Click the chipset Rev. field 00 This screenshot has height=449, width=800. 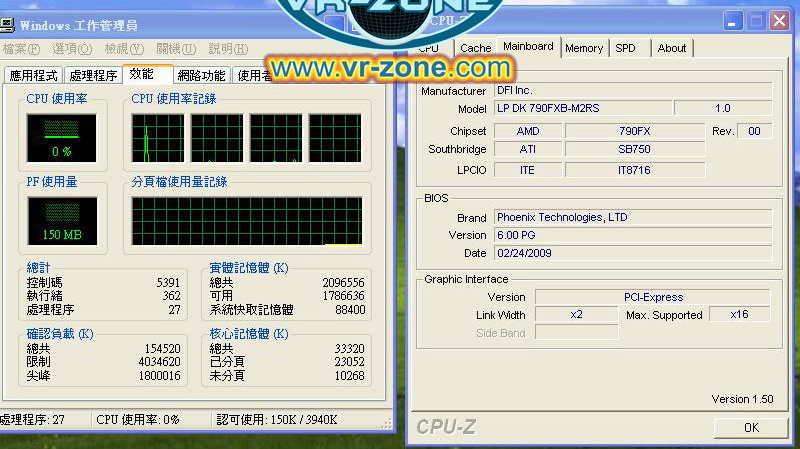(x=754, y=131)
